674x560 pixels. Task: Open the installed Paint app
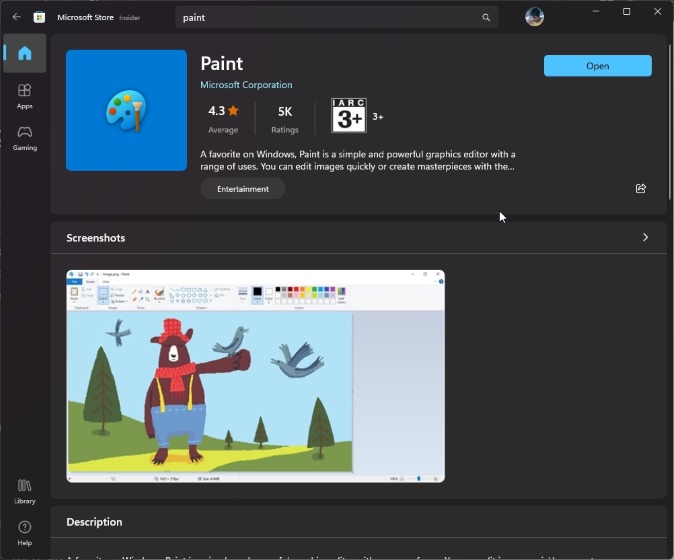[597, 66]
